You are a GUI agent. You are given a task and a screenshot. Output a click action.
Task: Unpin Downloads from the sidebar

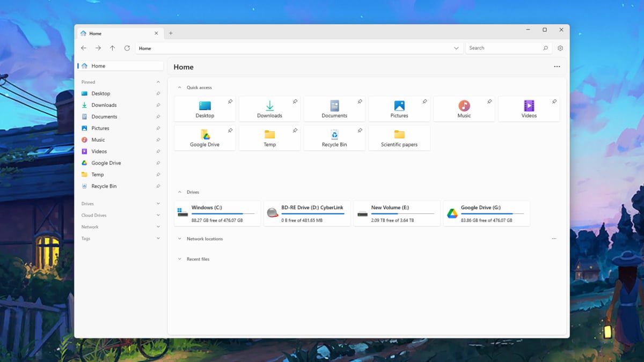click(158, 105)
